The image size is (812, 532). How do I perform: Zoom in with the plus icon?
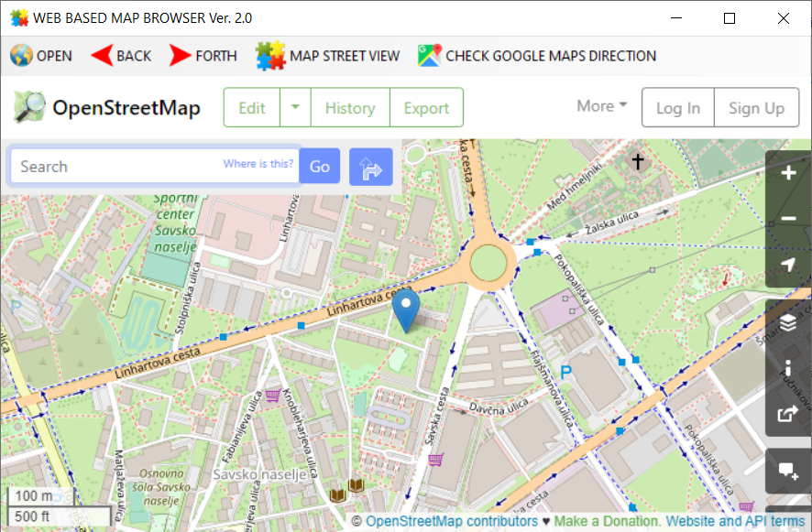pyautogui.click(x=788, y=173)
